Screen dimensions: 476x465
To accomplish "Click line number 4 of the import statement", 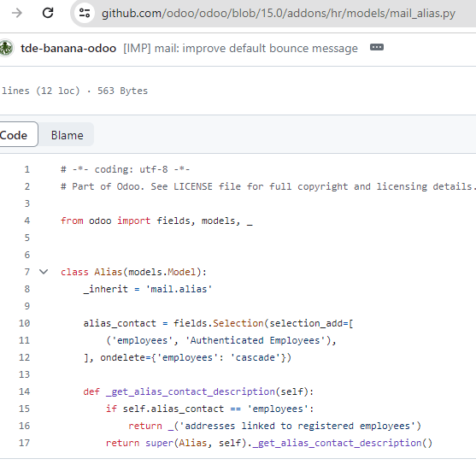I will pyautogui.click(x=27, y=221).
